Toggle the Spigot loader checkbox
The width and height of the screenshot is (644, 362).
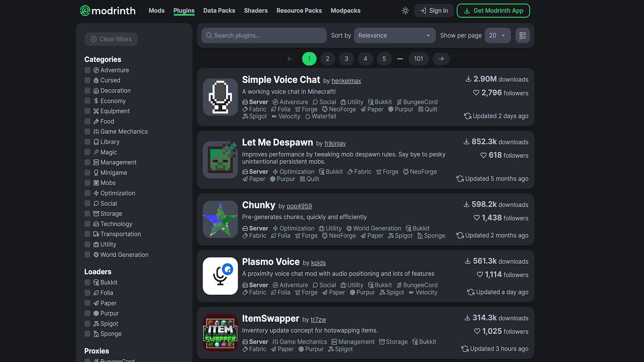pos(87,323)
